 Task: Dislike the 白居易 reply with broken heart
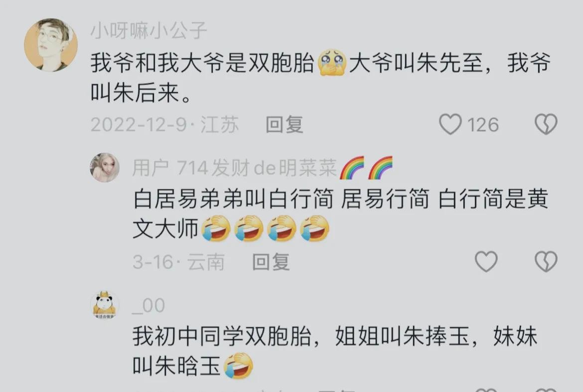pos(546,261)
